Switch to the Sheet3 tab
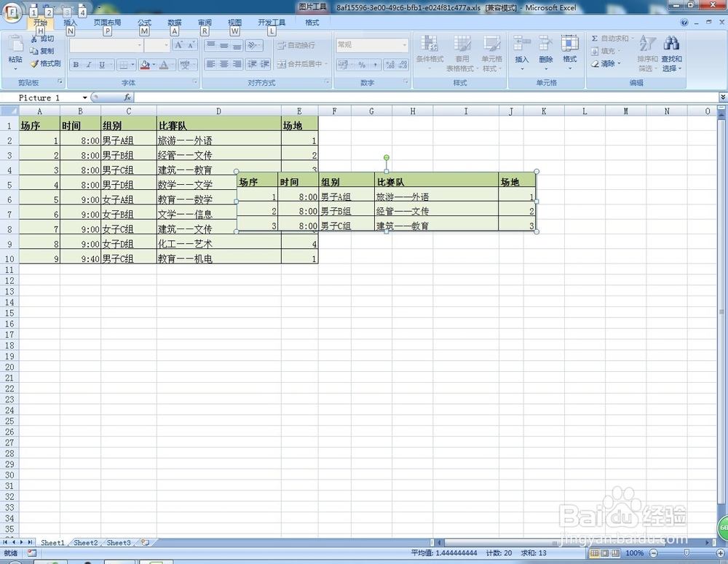 coord(119,543)
